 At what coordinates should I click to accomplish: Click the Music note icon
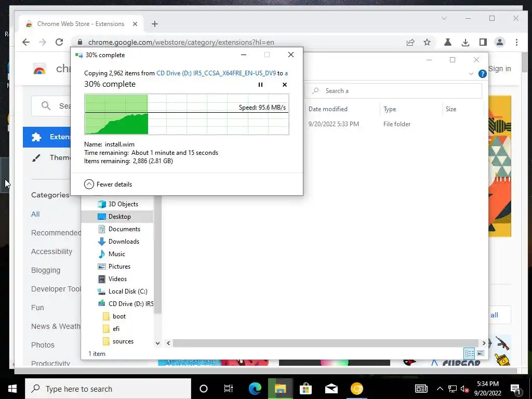pos(101,254)
